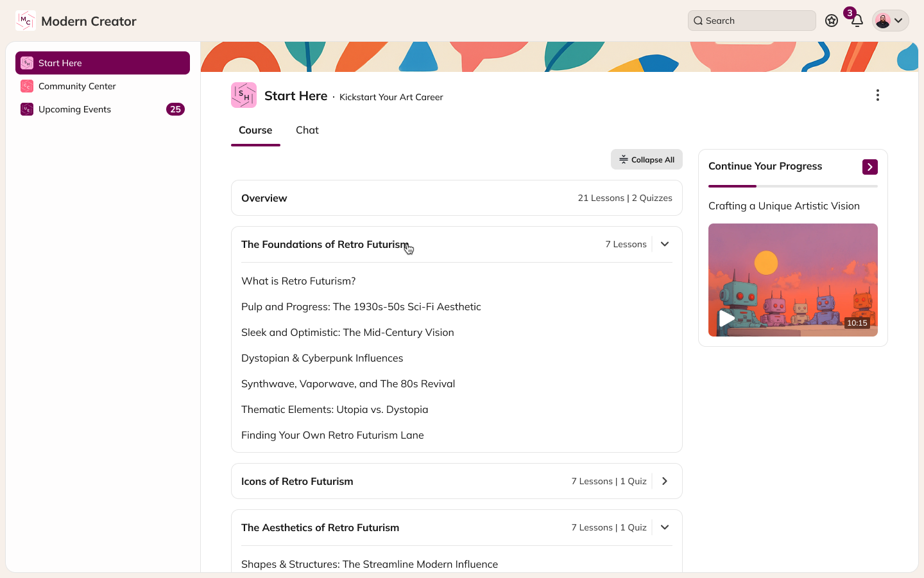This screenshot has height=578, width=924.
Task: Open notifications via the bell icon
Action: pyautogui.click(x=857, y=21)
